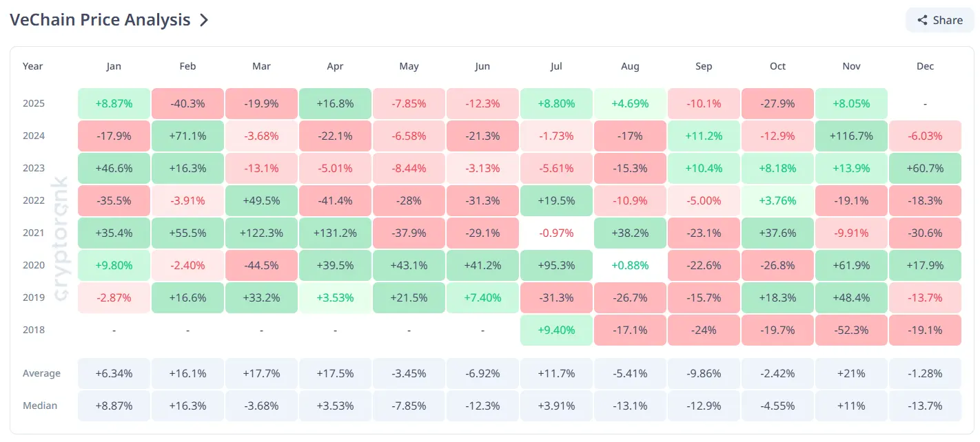Click the 2024 November +116.7% cell

click(x=851, y=136)
